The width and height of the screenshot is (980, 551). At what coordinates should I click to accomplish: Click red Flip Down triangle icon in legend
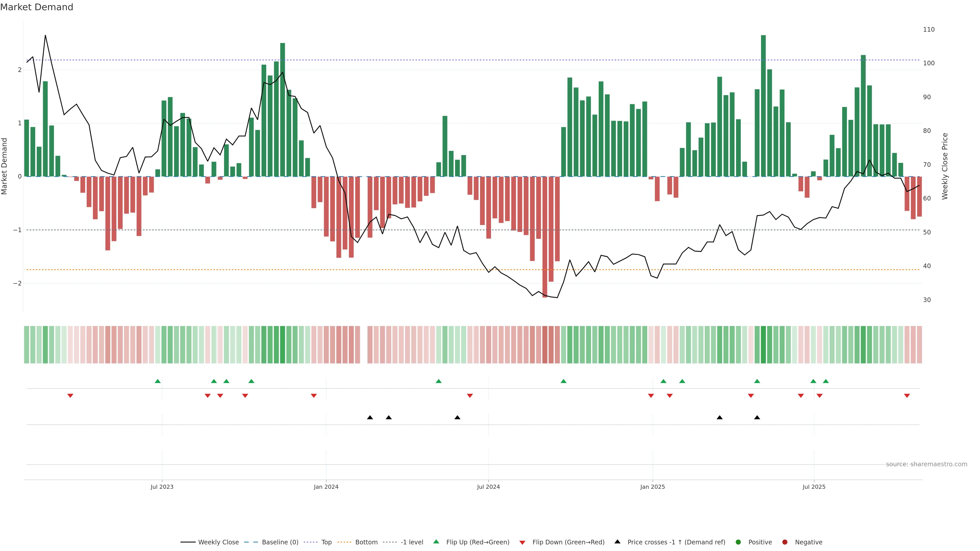(x=522, y=542)
